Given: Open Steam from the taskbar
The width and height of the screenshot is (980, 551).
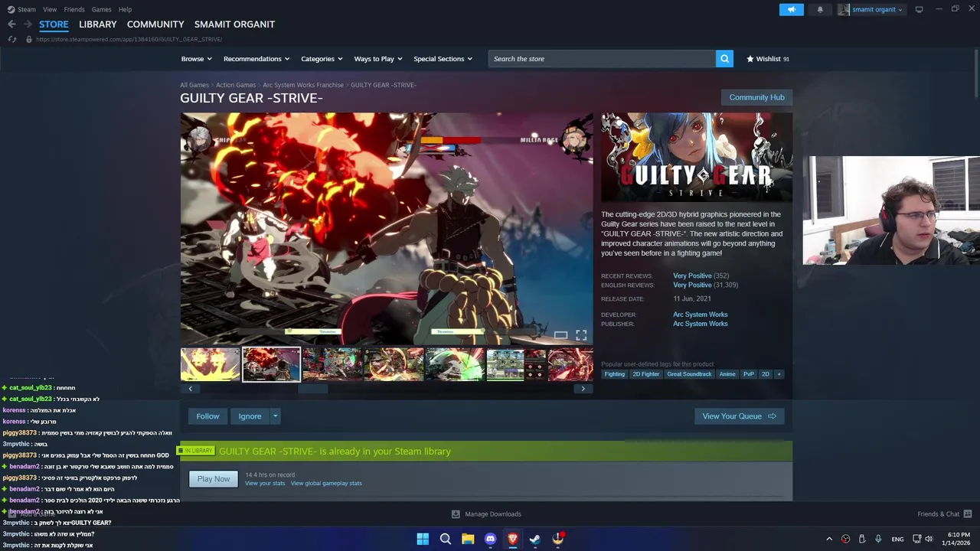Looking at the screenshot, I should click(535, 539).
